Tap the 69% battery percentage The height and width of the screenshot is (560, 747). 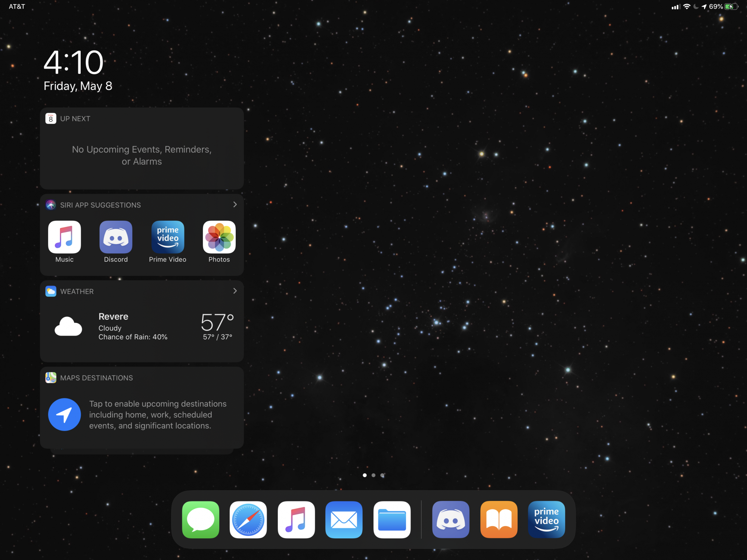coord(716,7)
